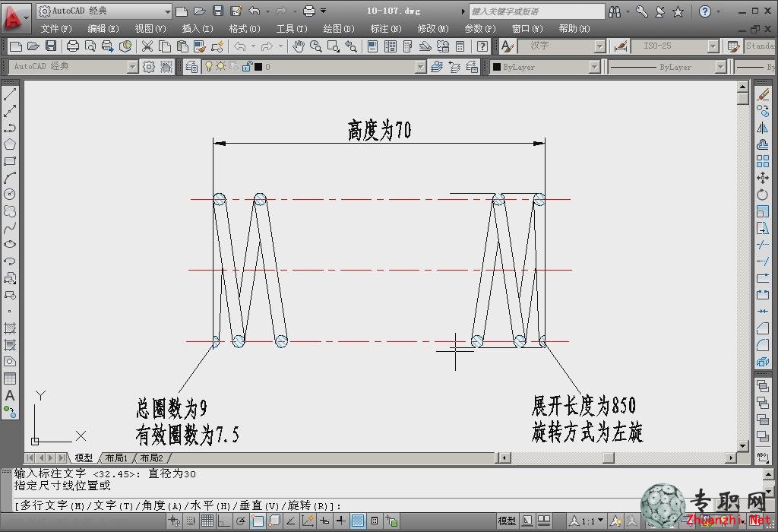Open the 绘图(D) menu

pos(339,29)
